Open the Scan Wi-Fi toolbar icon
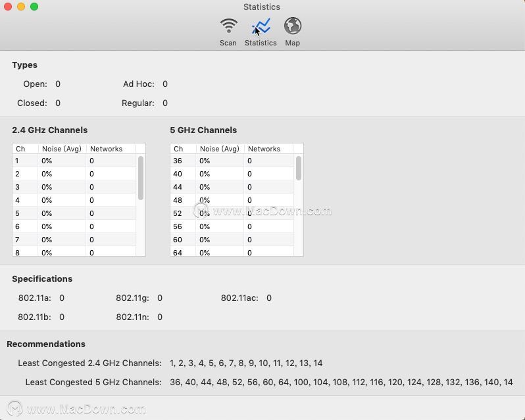Screen dimensions: 525x420 point(228,26)
